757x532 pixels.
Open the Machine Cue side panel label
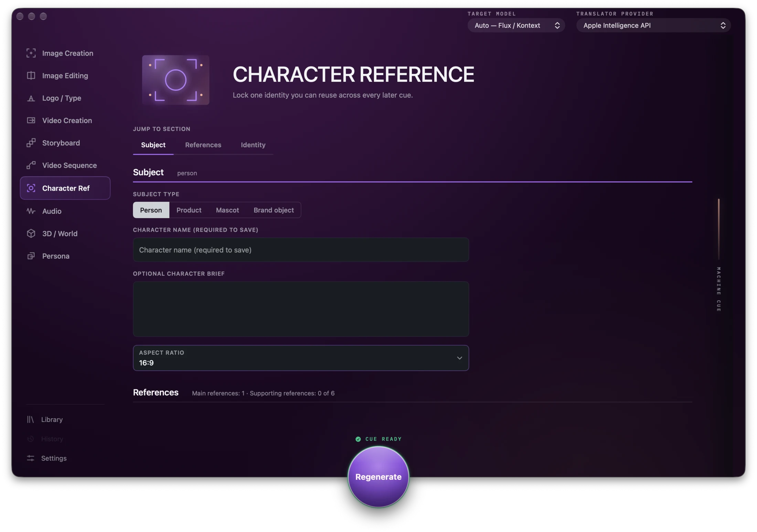tap(718, 289)
